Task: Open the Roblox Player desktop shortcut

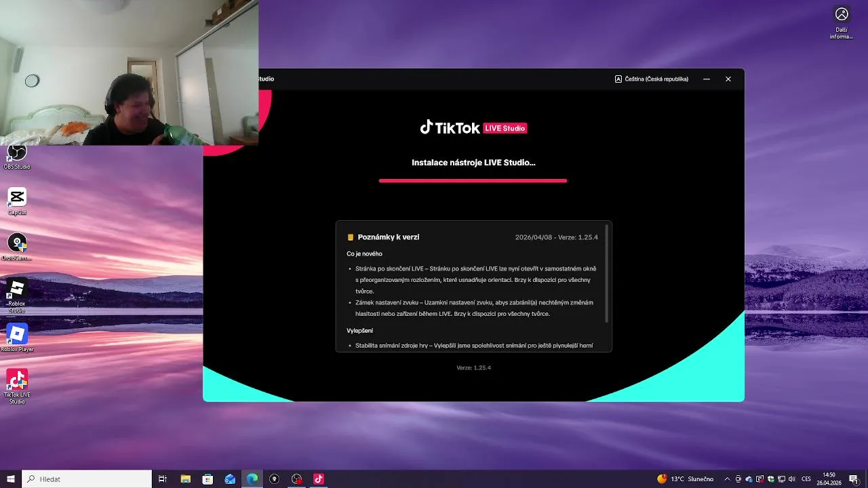Action: click(17, 338)
